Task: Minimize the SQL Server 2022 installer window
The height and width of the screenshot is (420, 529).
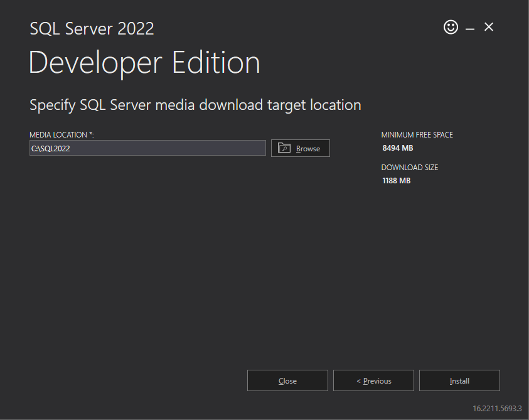Action: coord(469,28)
